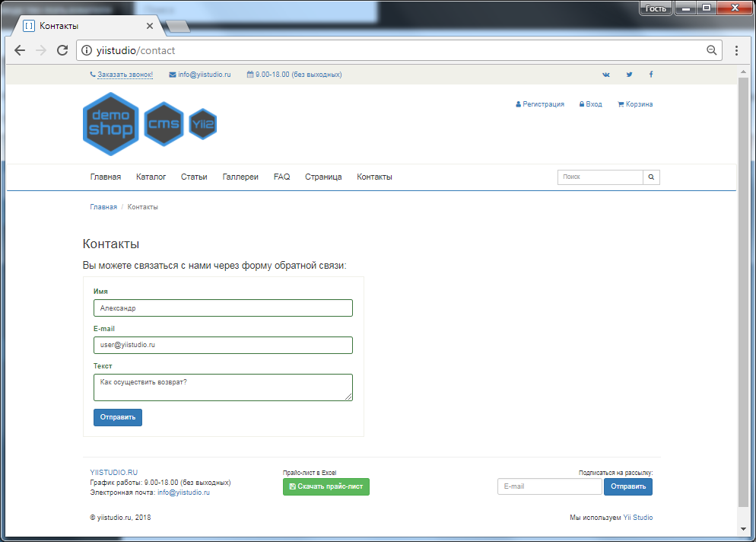View site information icon next to URL

click(x=86, y=50)
